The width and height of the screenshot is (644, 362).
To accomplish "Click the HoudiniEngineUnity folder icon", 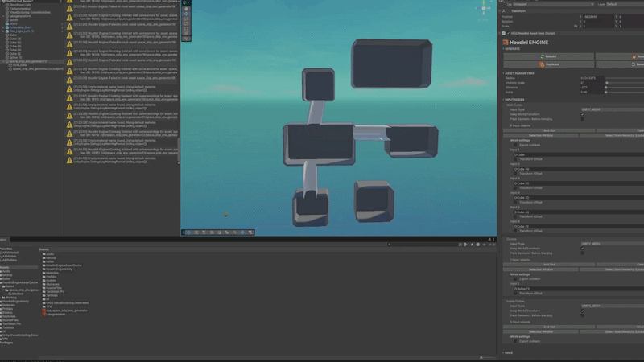I will [44, 269].
